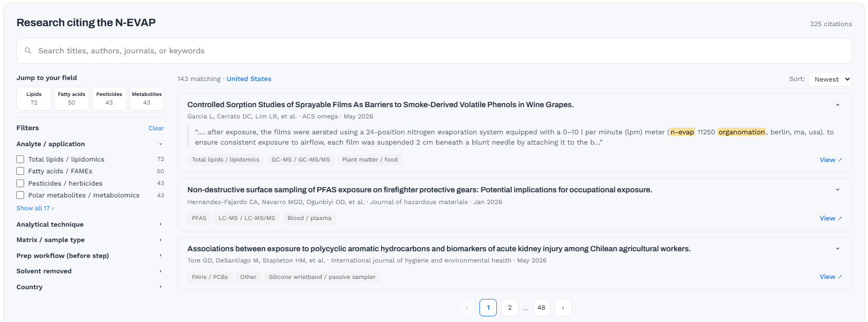Check the Fatty acids / FAMEs filter
Viewport: 868px width, 322px height.
(21, 171)
